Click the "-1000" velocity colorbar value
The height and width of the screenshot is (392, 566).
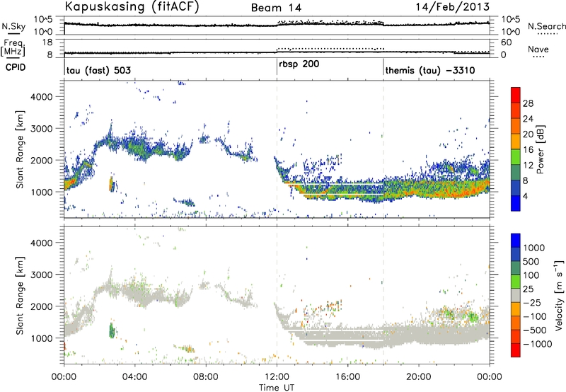tap(538, 344)
